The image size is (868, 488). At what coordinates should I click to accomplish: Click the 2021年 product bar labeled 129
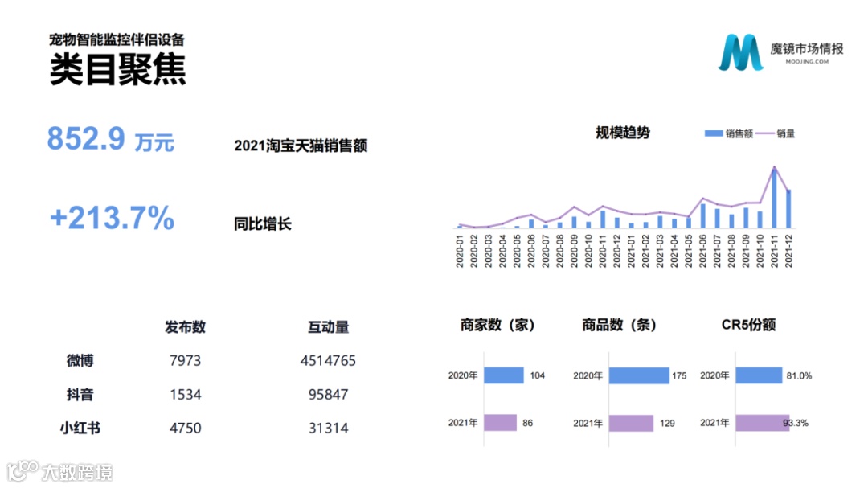coord(631,423)
